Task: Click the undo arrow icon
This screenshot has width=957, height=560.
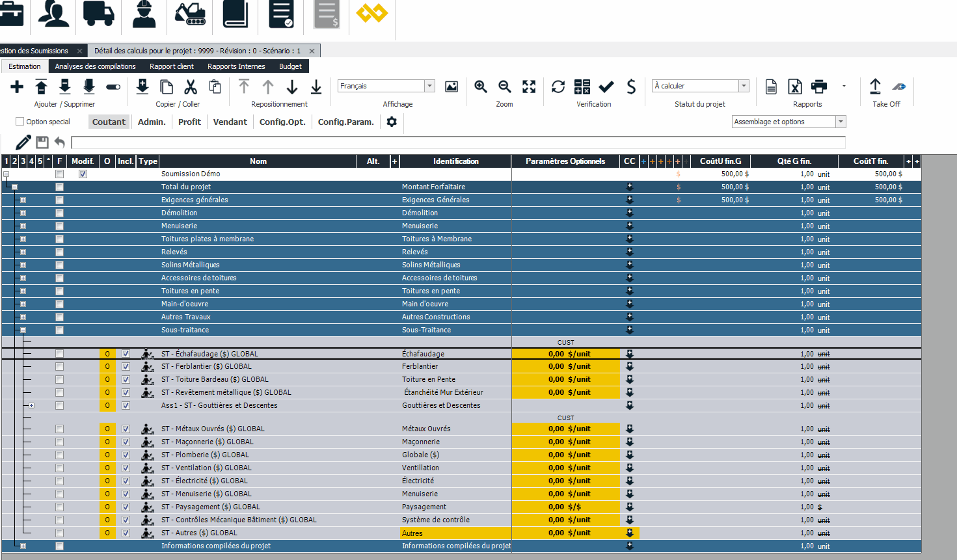Action: pyautogui.click(x=60, y=142)
